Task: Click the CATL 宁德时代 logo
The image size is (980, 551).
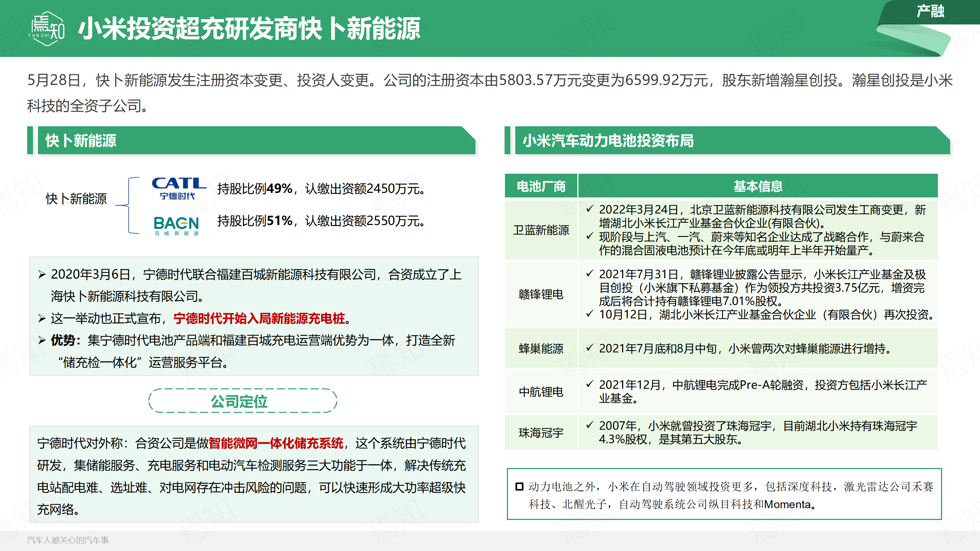Action: click(x=179, y=188)
